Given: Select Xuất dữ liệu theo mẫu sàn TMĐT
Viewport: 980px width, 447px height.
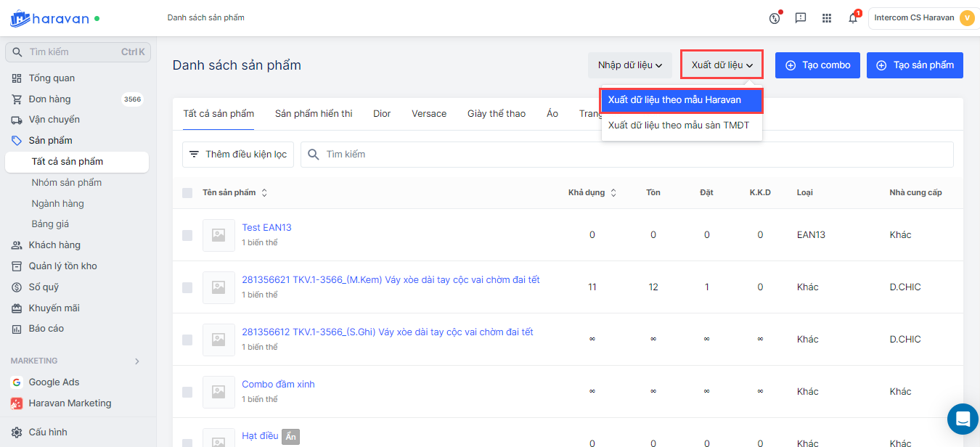Looking at the screenshot, I should click(x=682, y=126).
